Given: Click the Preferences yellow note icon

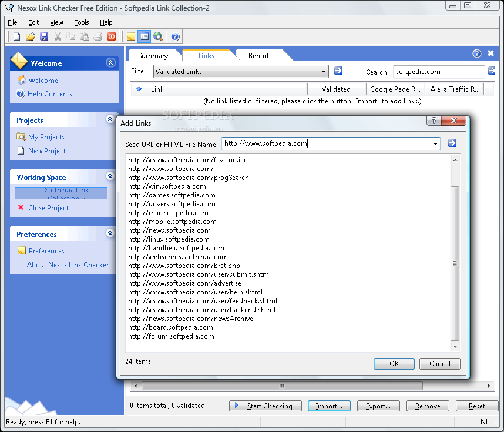Looking at the screenshot, I should pos(22,250).
